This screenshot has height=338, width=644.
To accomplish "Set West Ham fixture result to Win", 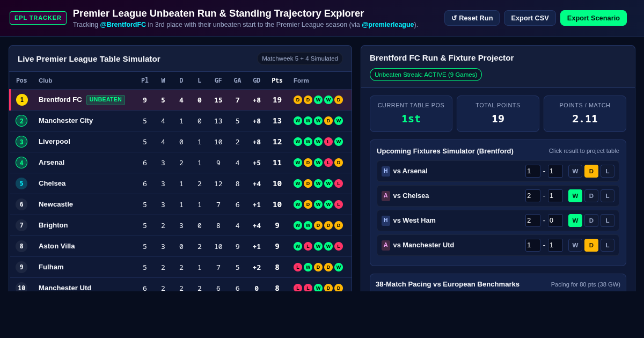I will point(575,221).
